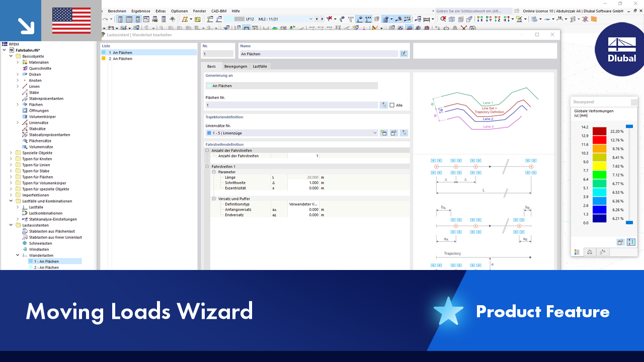Pick line sets graphically with the arrow icon

405,132
